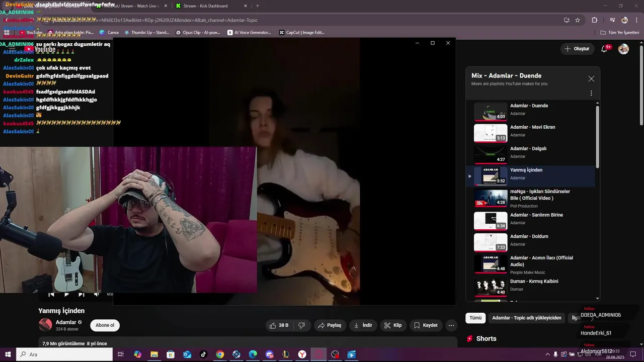
Task: Open File Explorer from taskbar
Action: [154, 354]
